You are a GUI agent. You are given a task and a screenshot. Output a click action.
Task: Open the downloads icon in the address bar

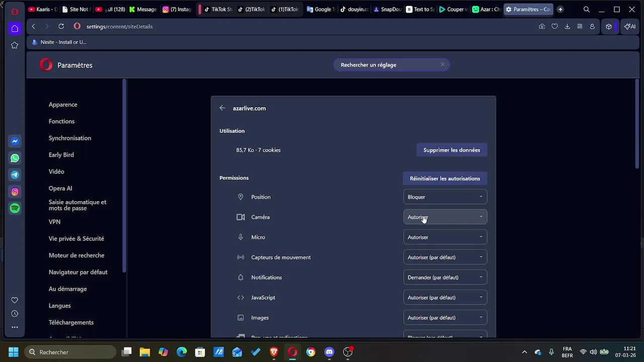(567, 27)
